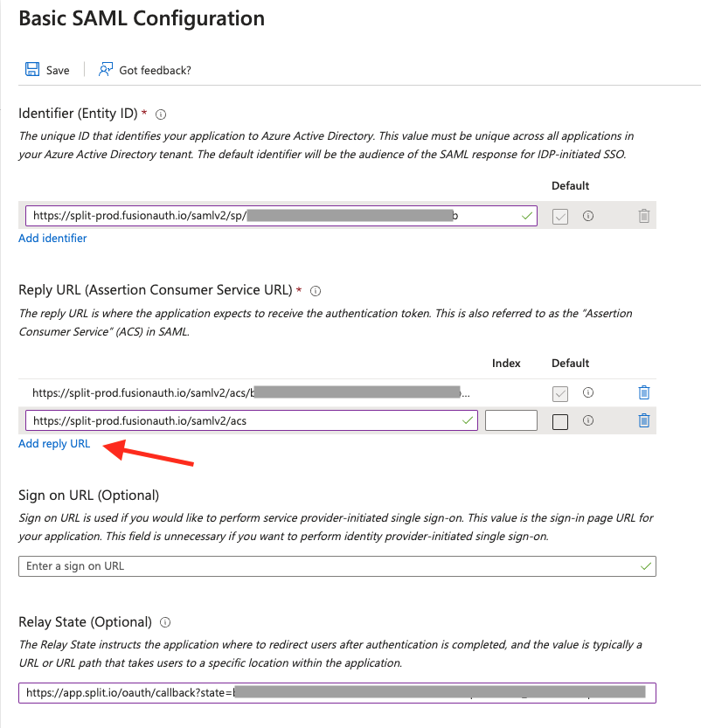This screenshot has height=728, width=701.
Task: Click the Index input field
Action: click(x=510, y=420)
